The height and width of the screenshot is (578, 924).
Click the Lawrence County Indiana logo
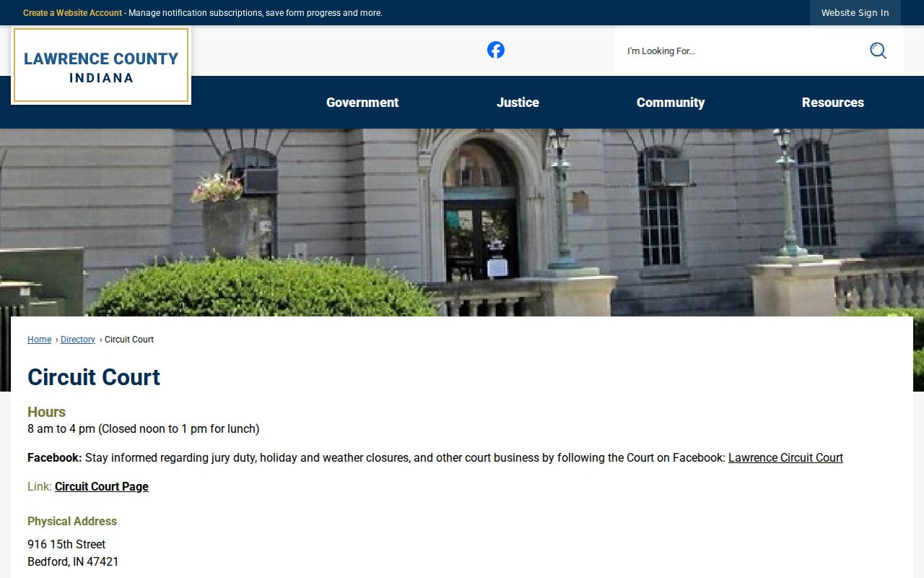(x=101, y=66)
